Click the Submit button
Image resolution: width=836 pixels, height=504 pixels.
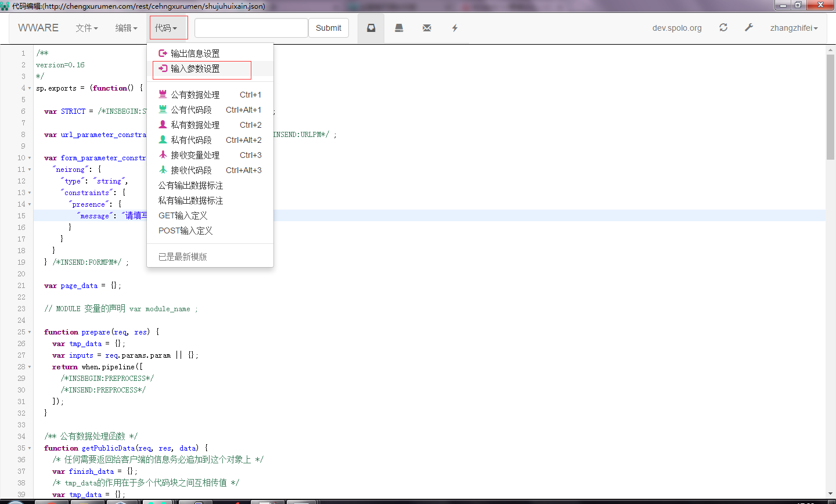[329, 28]
